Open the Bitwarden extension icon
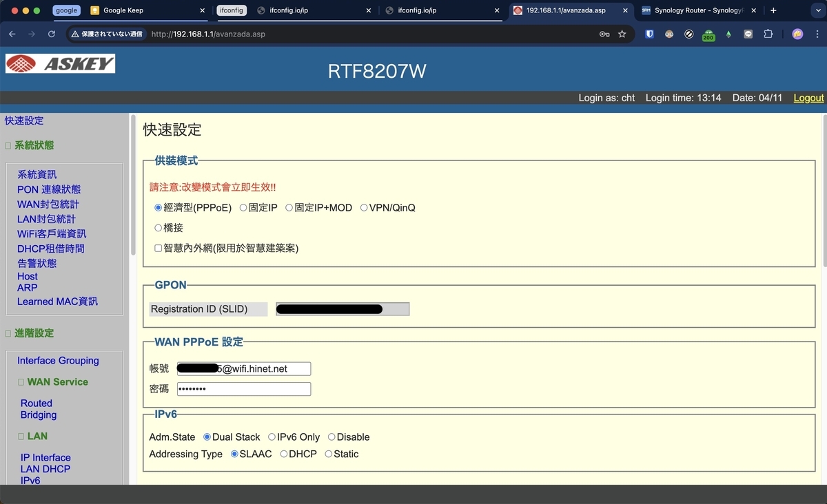The width and height of the screenshot is (827, 504). [649, 34]
